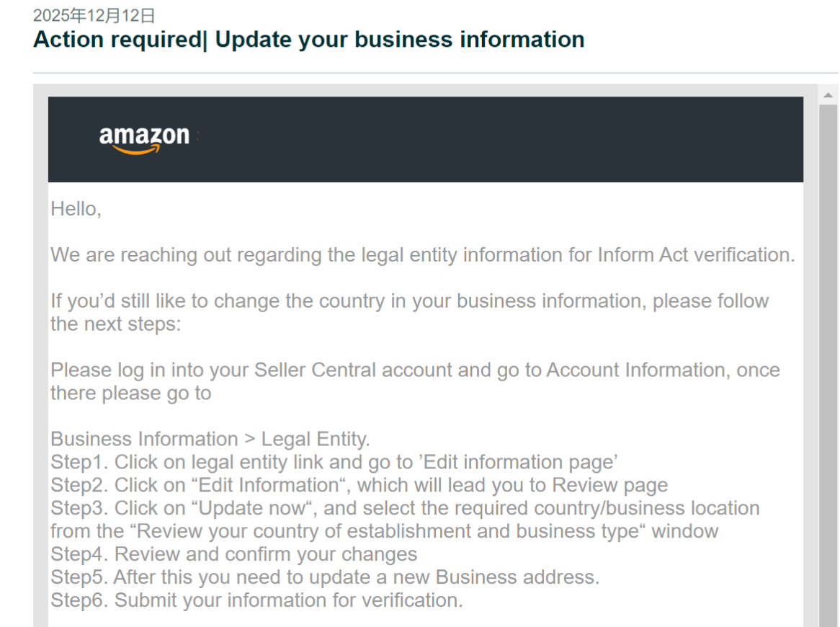Screen dimensions: 840x627
Task: Click "Edit information page" text in Step1
Action: coord(517,462)
